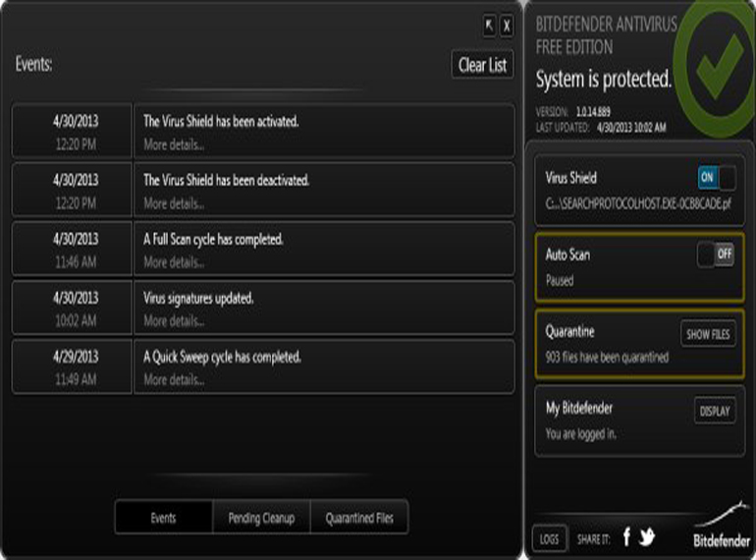Click the 'SHARE IT:' label
This screenshot has height=560, width=756.
pyautogui.click(x=594, y=539)
